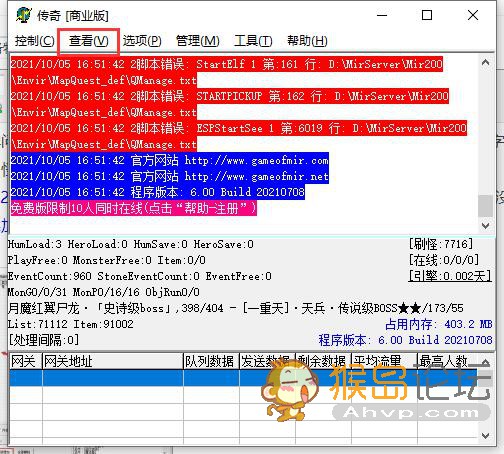Maximize the 传奇 window
The height and width of the screenshot is (454, 504).
click(427, 15)
